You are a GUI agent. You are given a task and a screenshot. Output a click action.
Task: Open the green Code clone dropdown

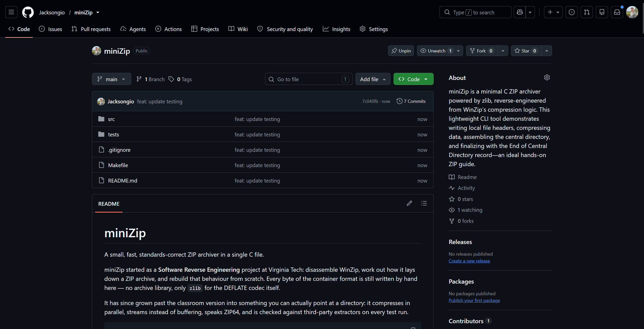[x=413, y=79]
